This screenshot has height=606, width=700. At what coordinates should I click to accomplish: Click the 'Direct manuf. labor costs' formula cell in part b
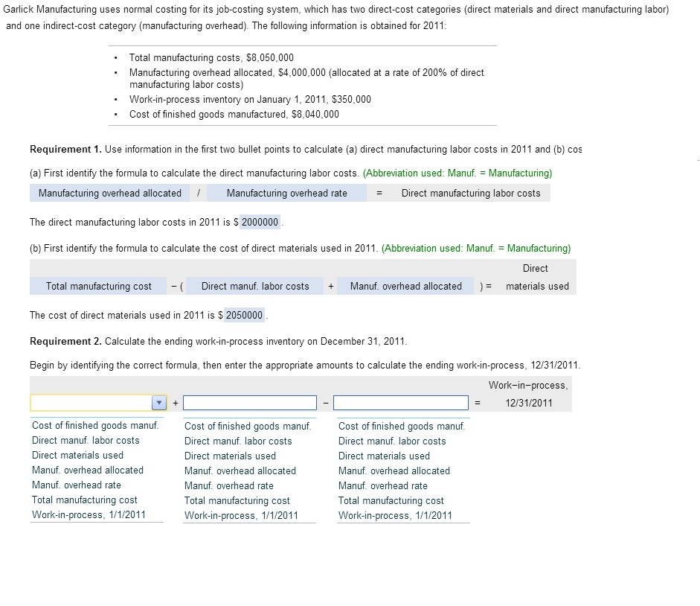tap(255, 286)
